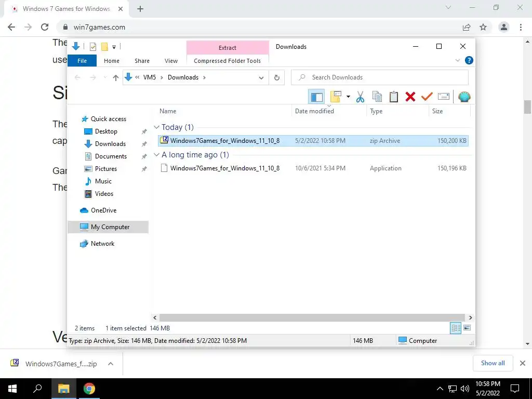Click the New Folder quick access icon
The height and width of the screenshot is (399, 532).
(105, 47)
